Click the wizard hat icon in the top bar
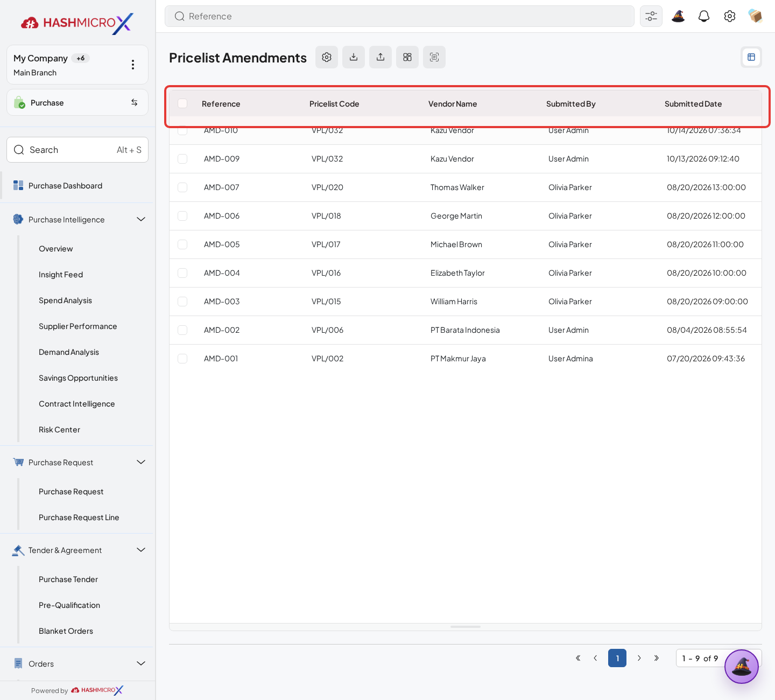 (x=678, y=16)
